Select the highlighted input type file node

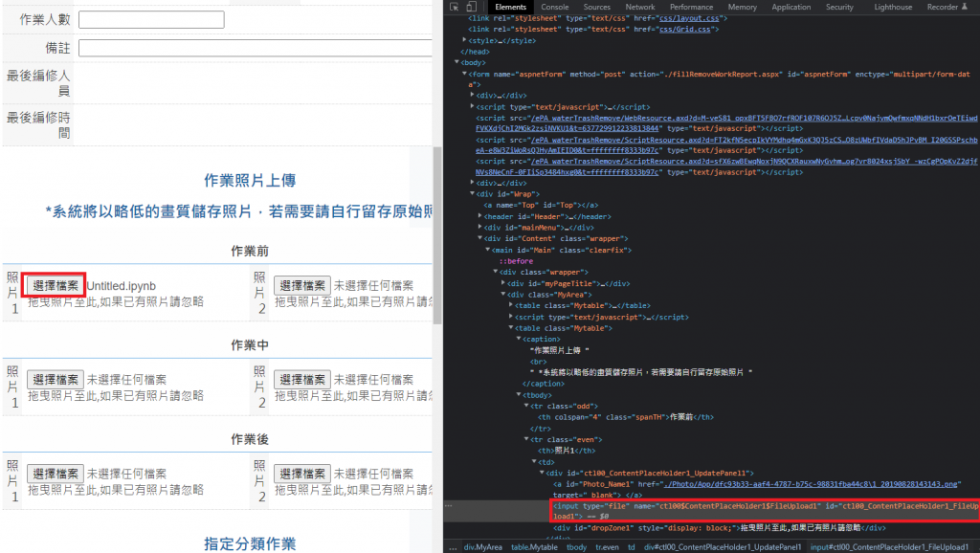point(766,511)
